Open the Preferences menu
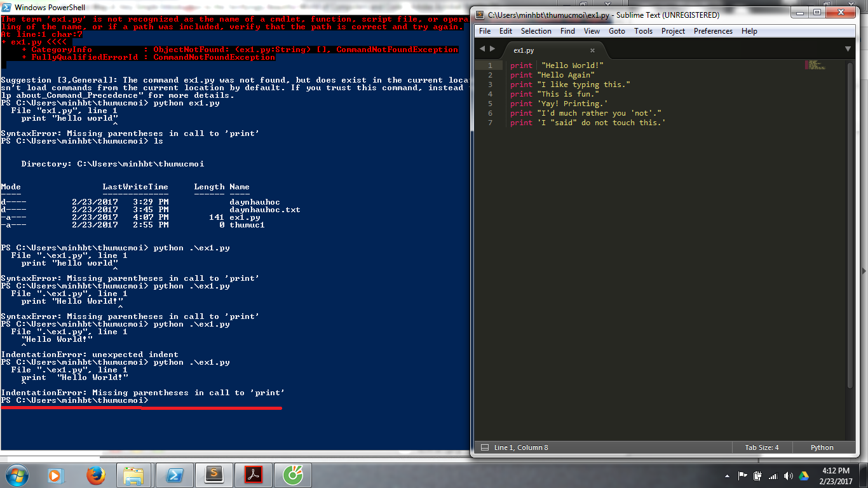This screenshot has width=868, height=488. point(713,31)
